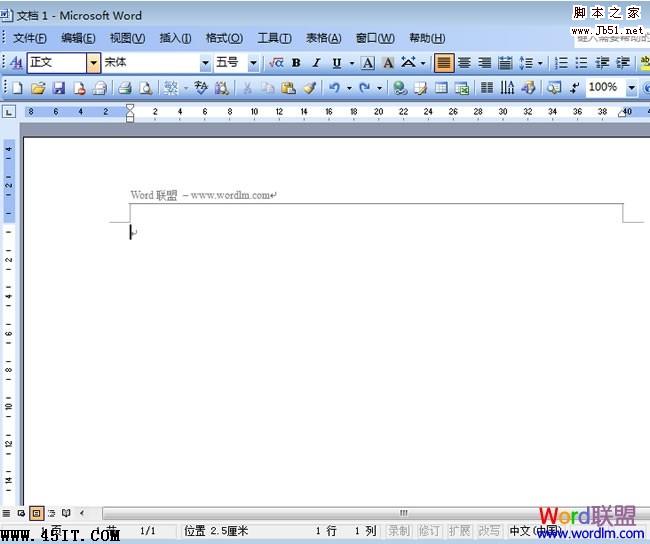Image resolution: width=650 pixels, height=544 pixels.
Task: Create a new blank document
Action: click(x=17, y=87)
